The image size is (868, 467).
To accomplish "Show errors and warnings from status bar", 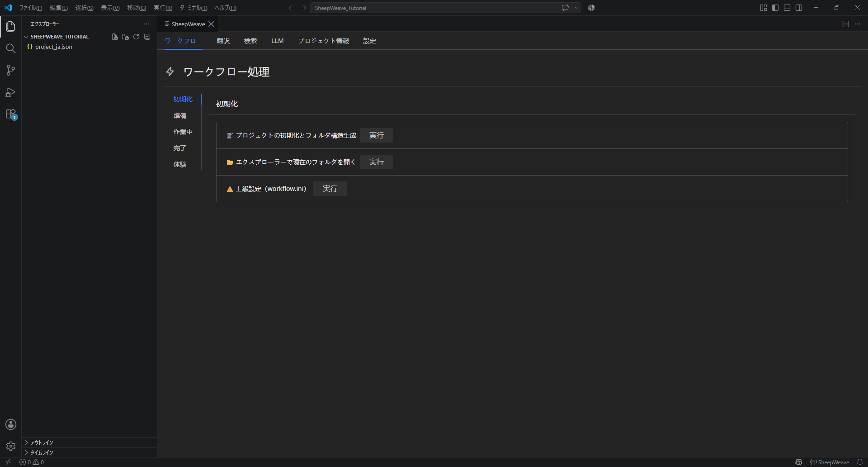I will (x=32, y=462).
